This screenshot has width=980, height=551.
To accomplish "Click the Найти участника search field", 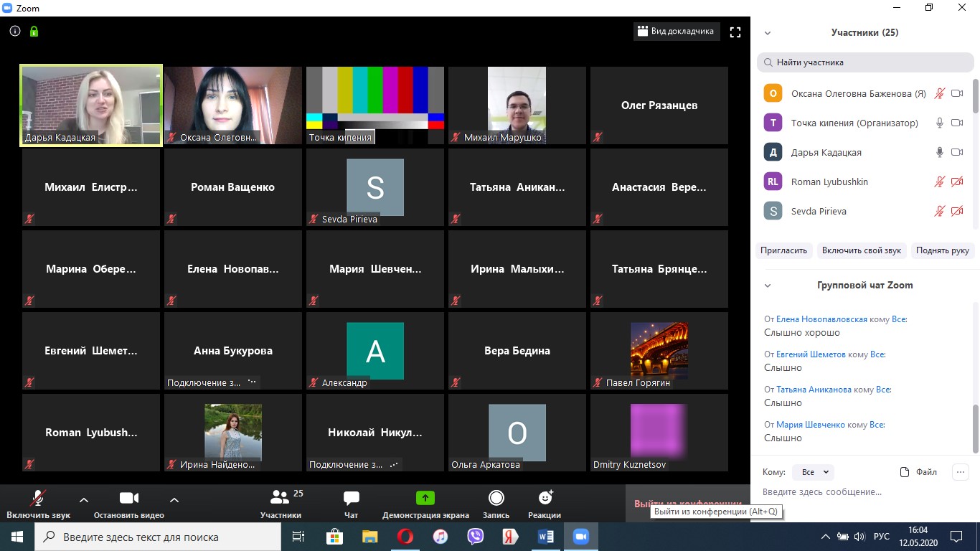I will [x=865, y=62].
